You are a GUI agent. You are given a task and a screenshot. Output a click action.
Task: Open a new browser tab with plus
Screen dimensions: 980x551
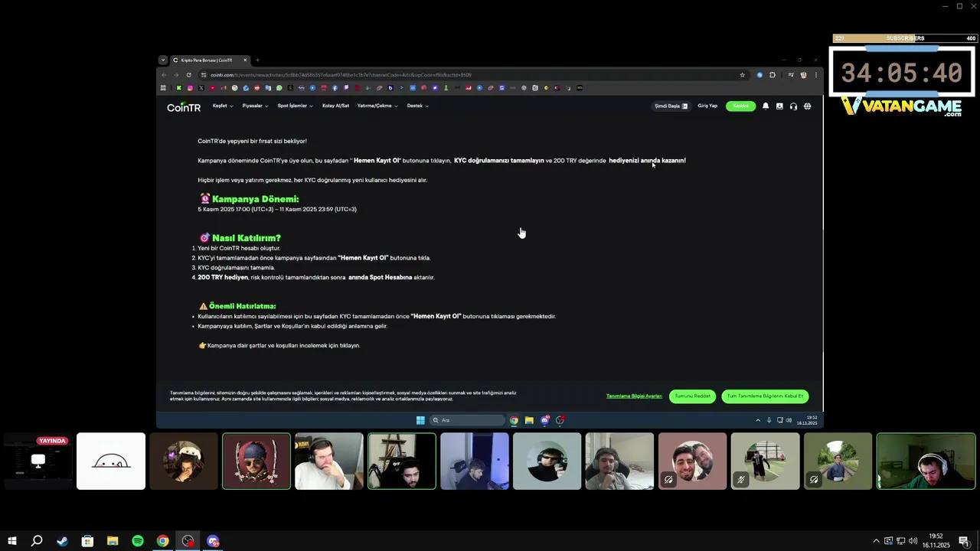point(257,60)
